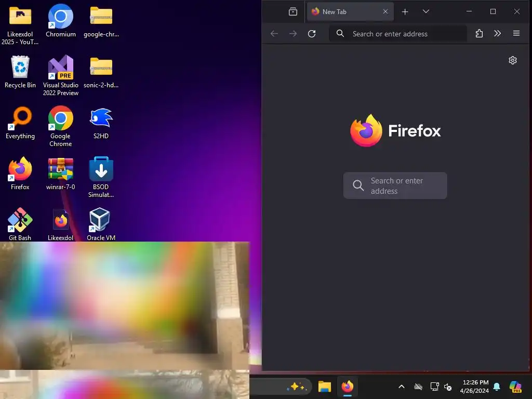Reload the current page in Firefox
Screen dimensions: 532x399
(312, 34)
